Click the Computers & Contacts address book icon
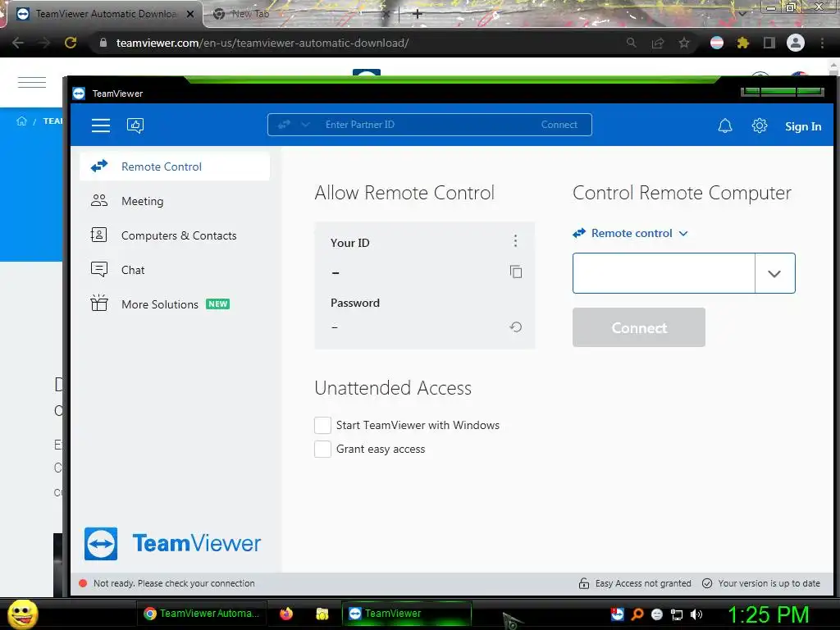 (99, 235)
